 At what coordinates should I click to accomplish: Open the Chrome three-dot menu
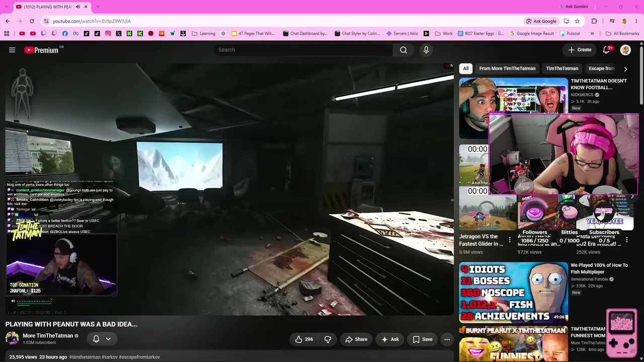pos(636,21)
